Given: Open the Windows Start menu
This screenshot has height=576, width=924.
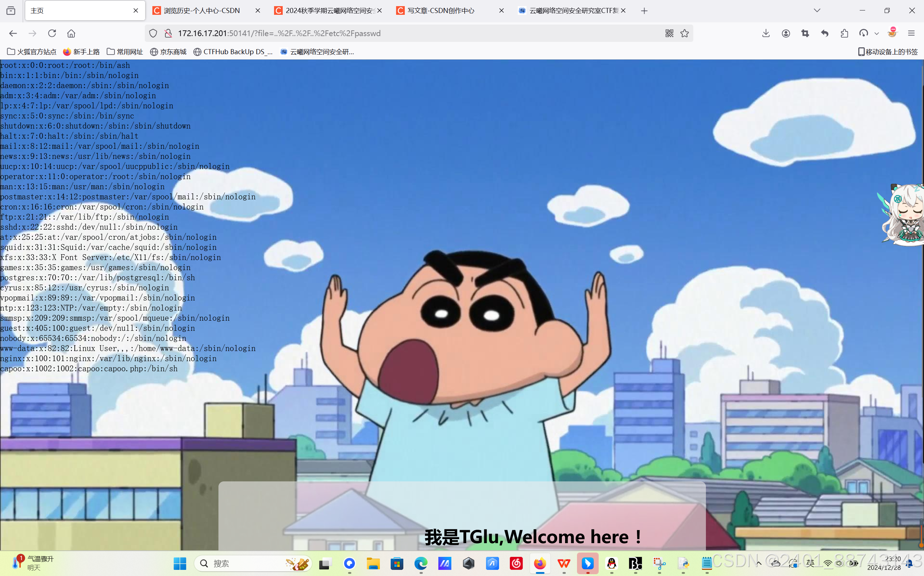Looking at the screenshot, I should tap(180, 563).
